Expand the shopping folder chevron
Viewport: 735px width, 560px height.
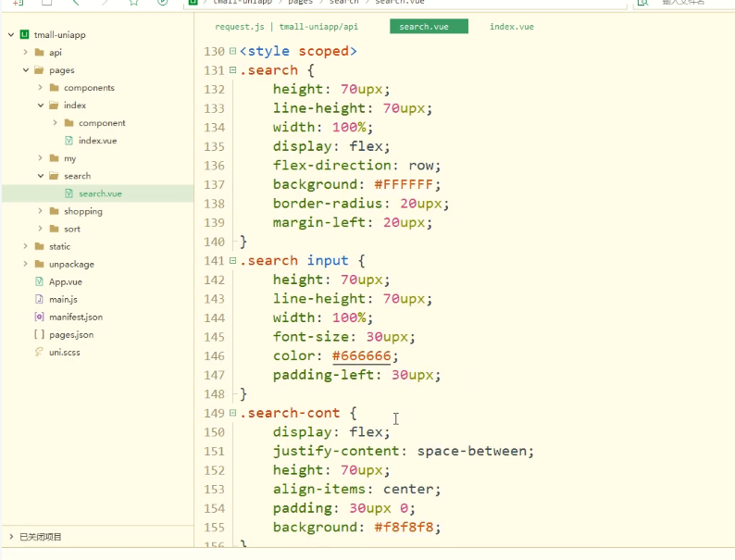[41, 211]
